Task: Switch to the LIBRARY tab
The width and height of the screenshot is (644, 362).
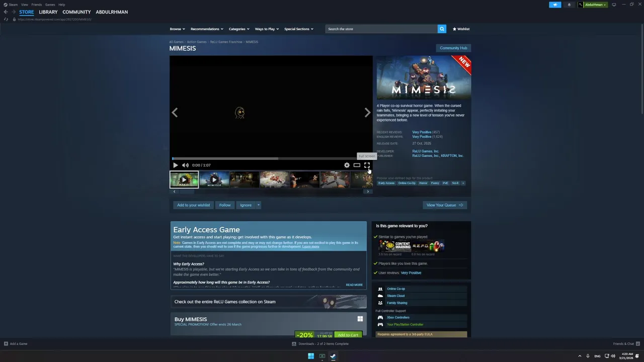Action: [48, 12]
